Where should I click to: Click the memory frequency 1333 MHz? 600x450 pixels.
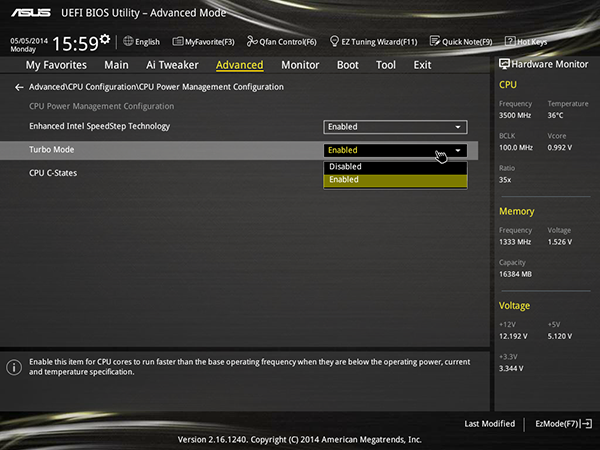point(515,242)
